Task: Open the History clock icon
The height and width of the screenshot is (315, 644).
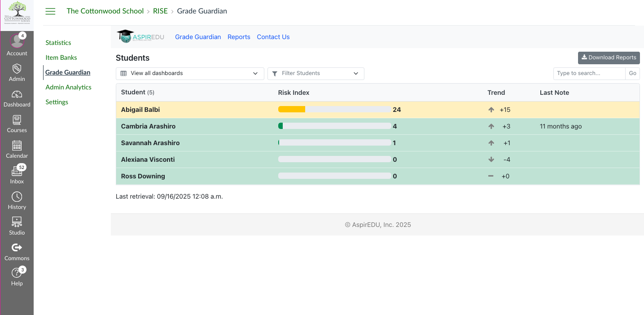Action: coord(17,197)
